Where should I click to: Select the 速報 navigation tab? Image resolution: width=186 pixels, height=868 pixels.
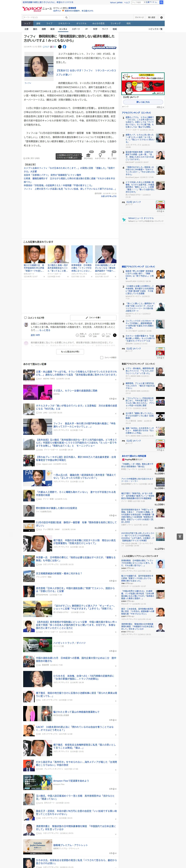(38, 23)
